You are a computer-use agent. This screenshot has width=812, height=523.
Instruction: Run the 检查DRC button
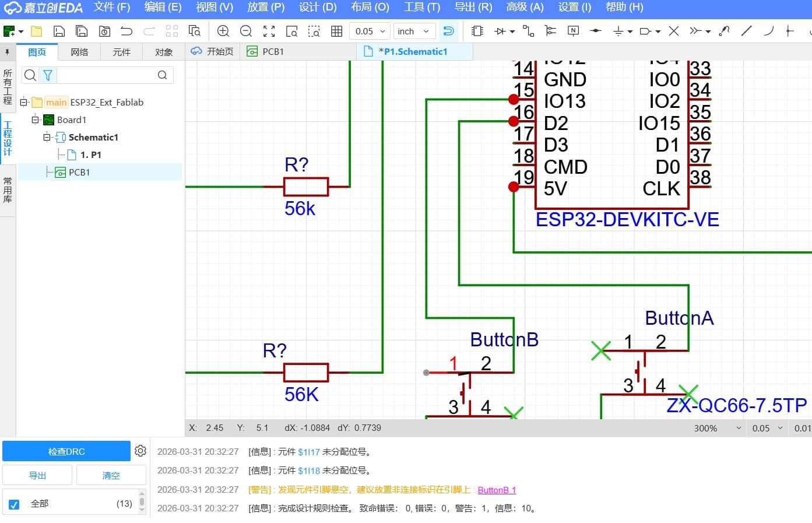point(66,451)
